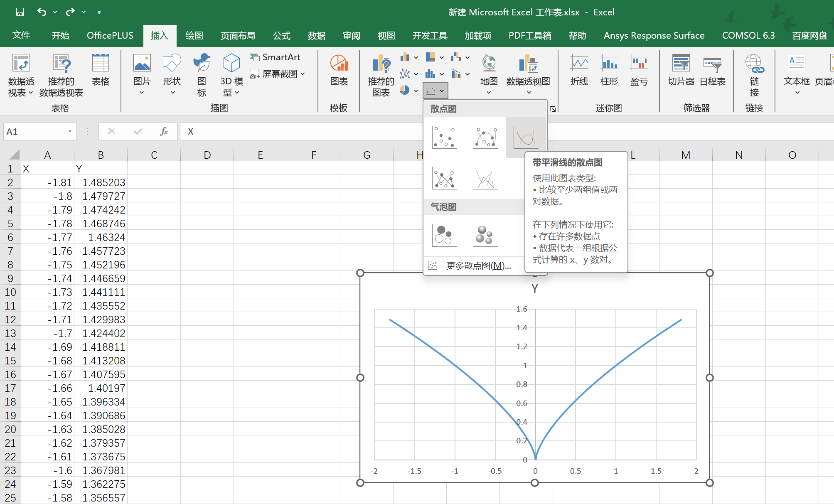Switch to the Formulas ribbon tab

(x=281, y=36)
